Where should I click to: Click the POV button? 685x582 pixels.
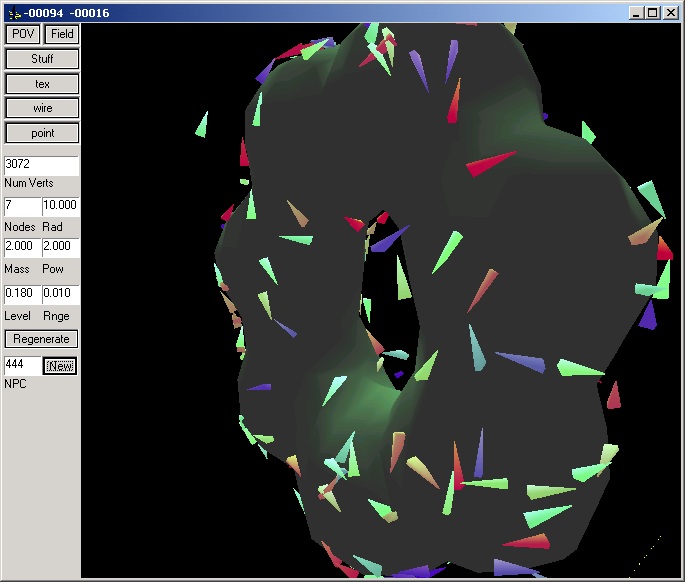23,34
